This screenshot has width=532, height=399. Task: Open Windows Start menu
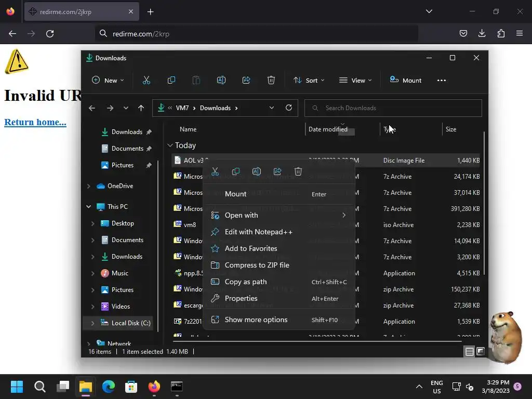[17, 387]
